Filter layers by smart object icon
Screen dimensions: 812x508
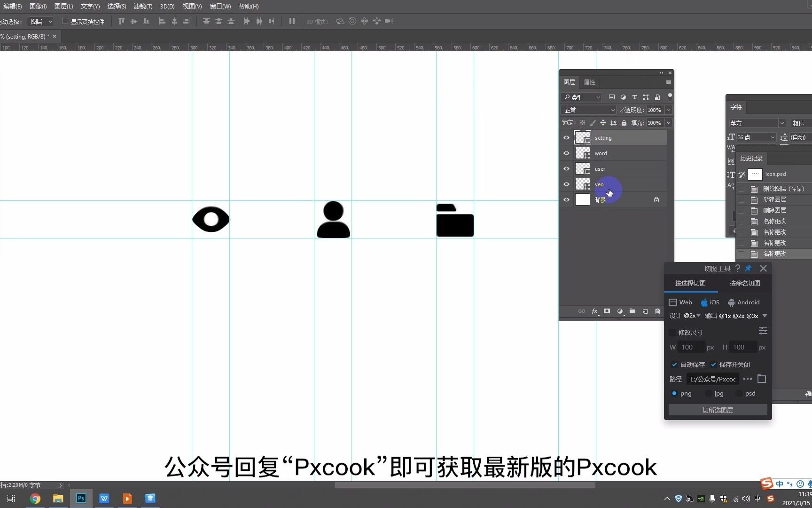click(657, 97)
